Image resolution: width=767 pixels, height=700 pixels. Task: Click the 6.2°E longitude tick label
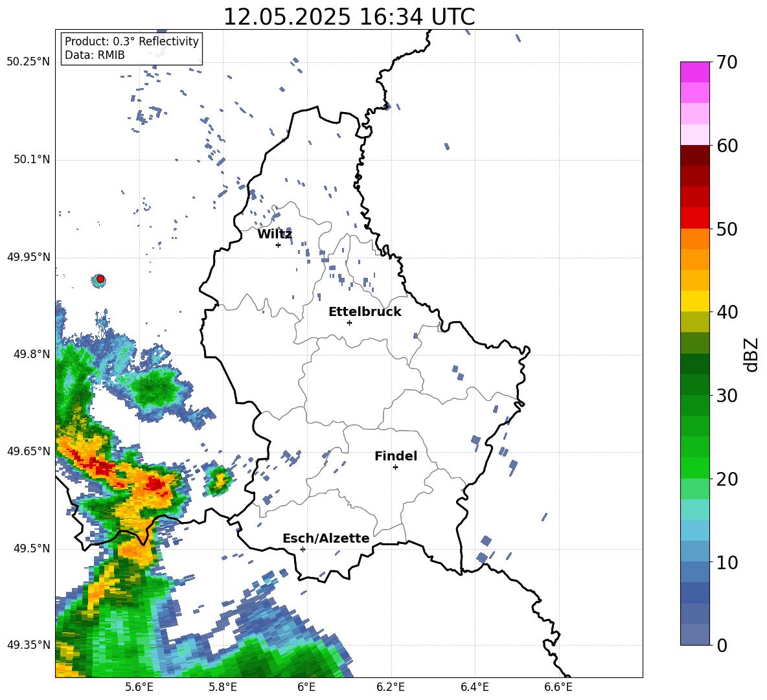click(391, 687)
